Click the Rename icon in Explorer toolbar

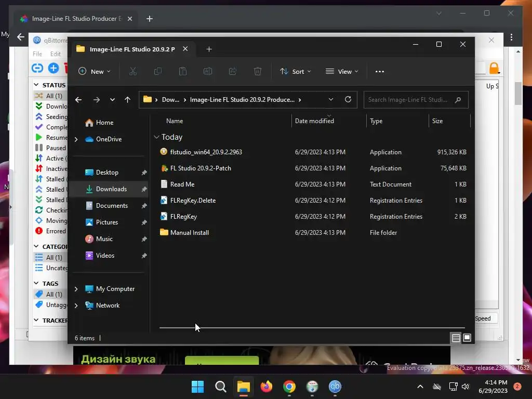tap(208, 71)
